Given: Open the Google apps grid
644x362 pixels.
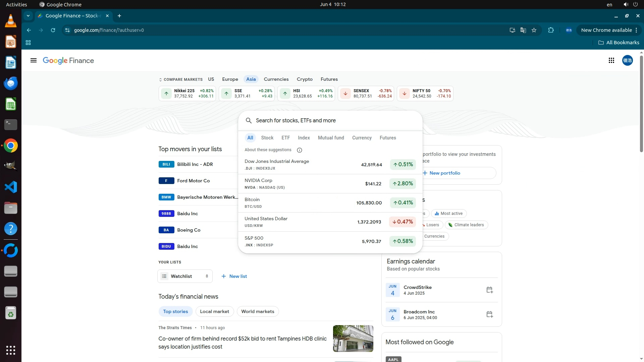Looking at the screenshot, I should coord(611,60).
